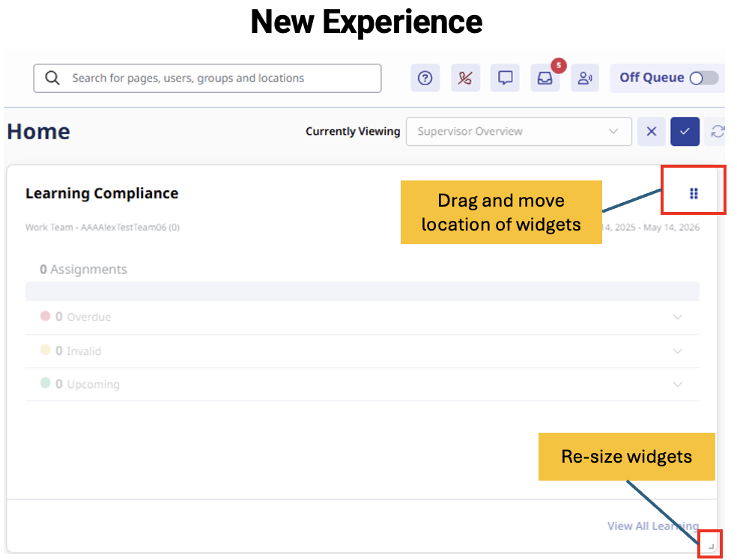Image resolution: width=737 pixels, height=560 pixels.
Task: Cancel editing with the X button
Action: 651,132
